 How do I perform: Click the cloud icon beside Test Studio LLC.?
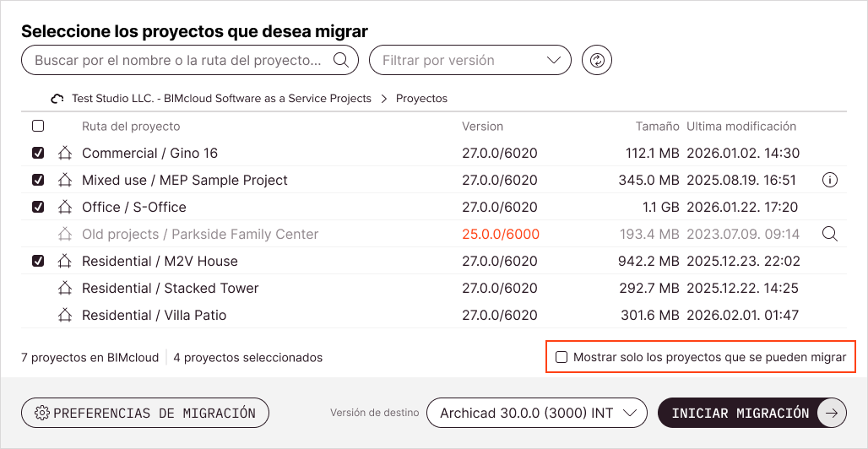[x=57, y=99]
